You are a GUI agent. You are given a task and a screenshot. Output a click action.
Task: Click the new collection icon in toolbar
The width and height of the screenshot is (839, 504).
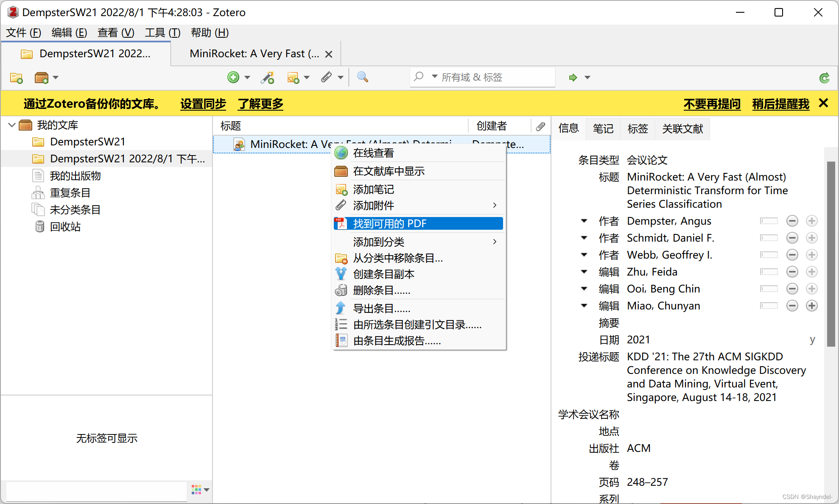tap(17, 78)
